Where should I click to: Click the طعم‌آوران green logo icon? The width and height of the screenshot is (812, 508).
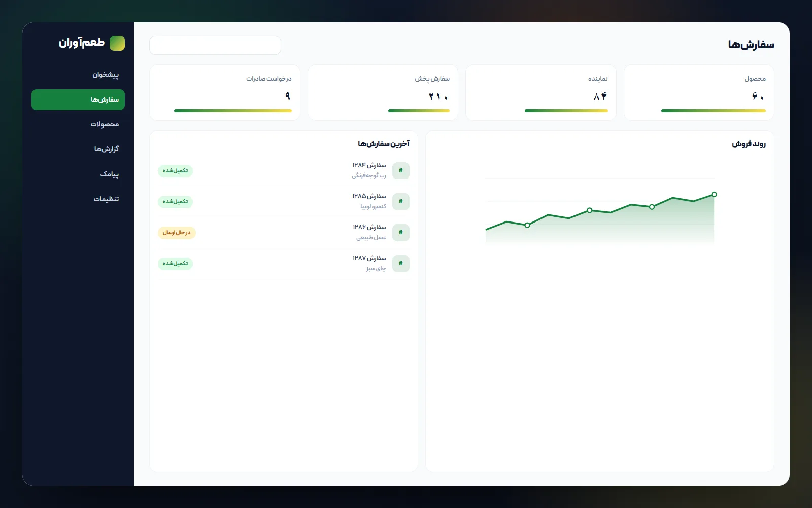tap(117, 43)
